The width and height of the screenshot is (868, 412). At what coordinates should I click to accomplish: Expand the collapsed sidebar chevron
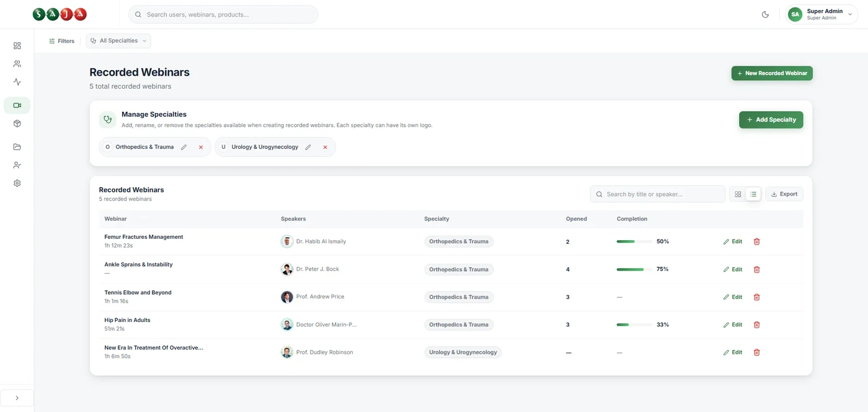pyautogui.click(x=17, y=398)
